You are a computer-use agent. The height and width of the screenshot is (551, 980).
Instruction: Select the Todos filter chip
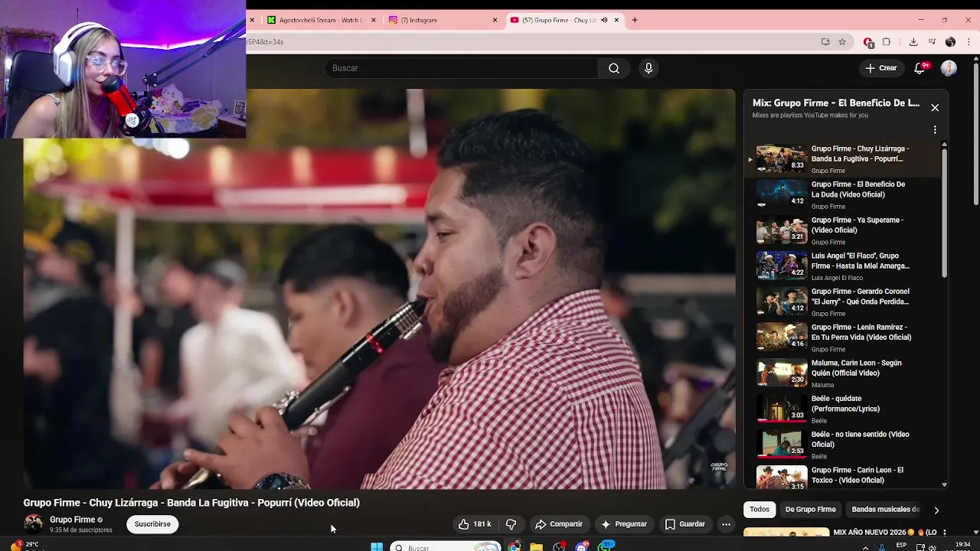point(759,509)
